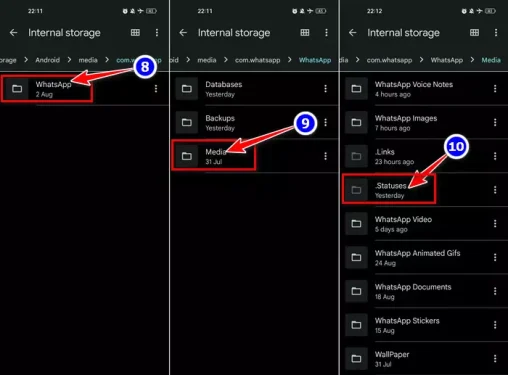This screenshot has width=508, height=375.
Task: Open options for .Statuses folder
Action: (x=495, y=190)
